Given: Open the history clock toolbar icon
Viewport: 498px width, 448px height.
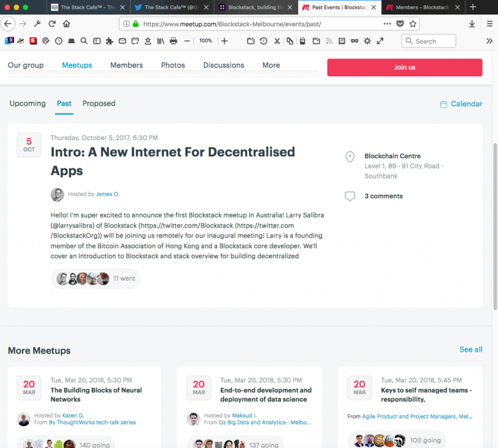Looking at the screenshot, I should tap(58, 41).
